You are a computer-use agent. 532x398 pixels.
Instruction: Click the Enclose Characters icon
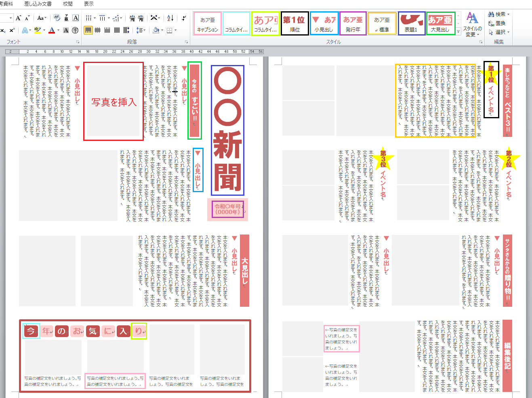click(75, 30)
